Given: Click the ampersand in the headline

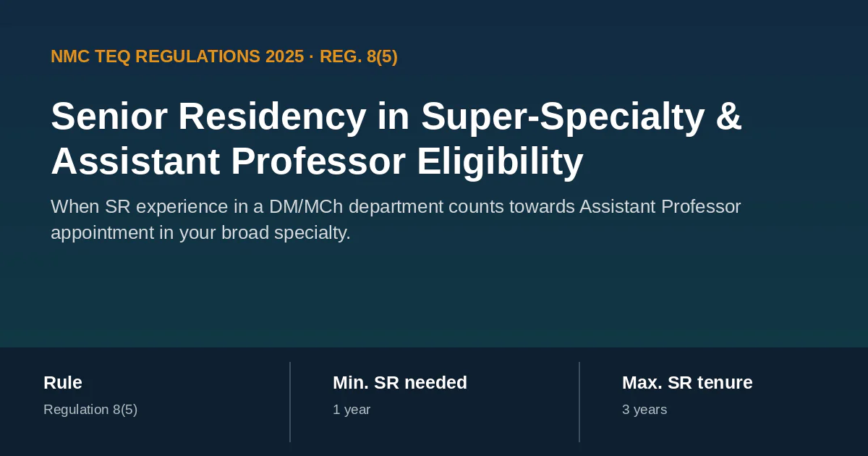Looking at the screenshot, I should tap(728, 116).
